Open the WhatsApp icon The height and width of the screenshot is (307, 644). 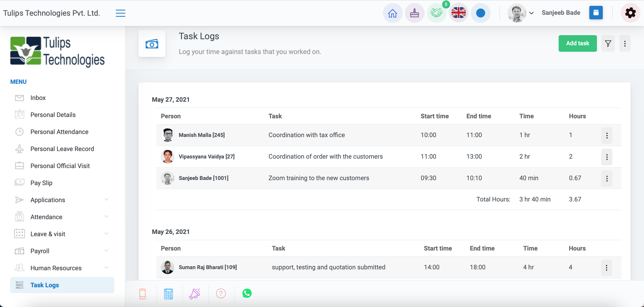point(247,293)
